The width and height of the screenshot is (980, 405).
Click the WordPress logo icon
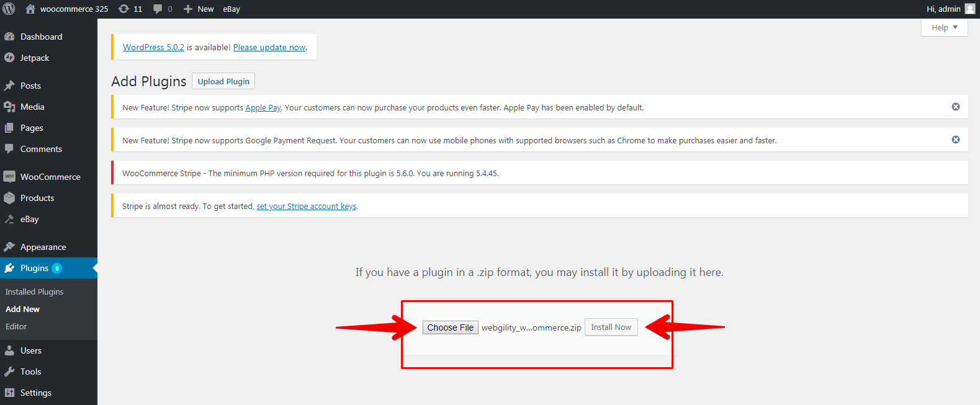click(9, 9)
